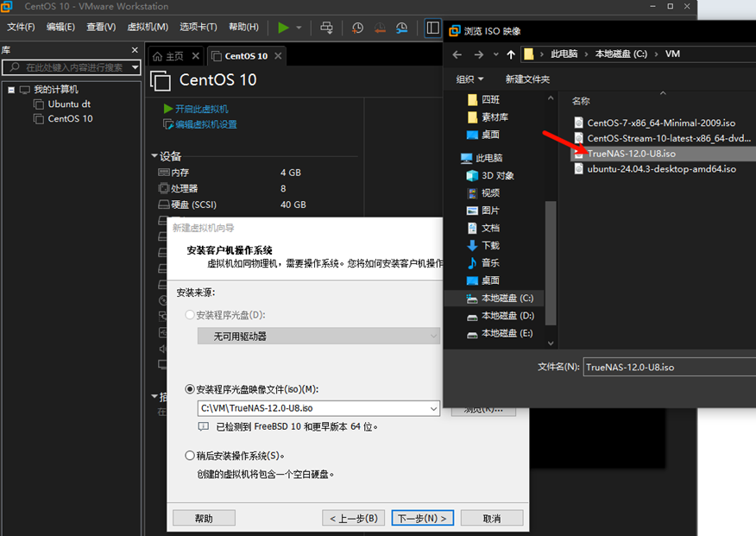Click the virtual printer toolbar icon
The height and width of the screenshot is (536, 756).
pyautogui.click(x=326, y=28)
